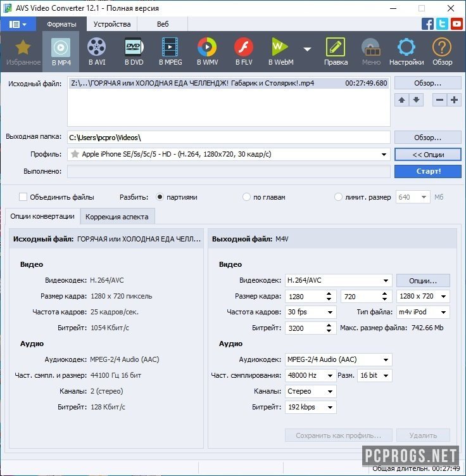Screen dimensions: 466x476
Task: Move source file down with arrow
Action: click(416, 100)
